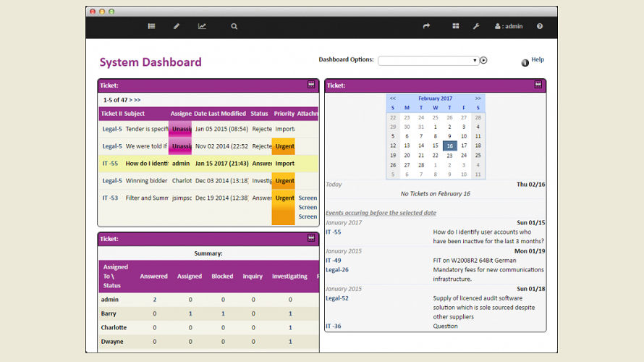
Task: Click the Answered column header in Summary
Action: [153, 277]
